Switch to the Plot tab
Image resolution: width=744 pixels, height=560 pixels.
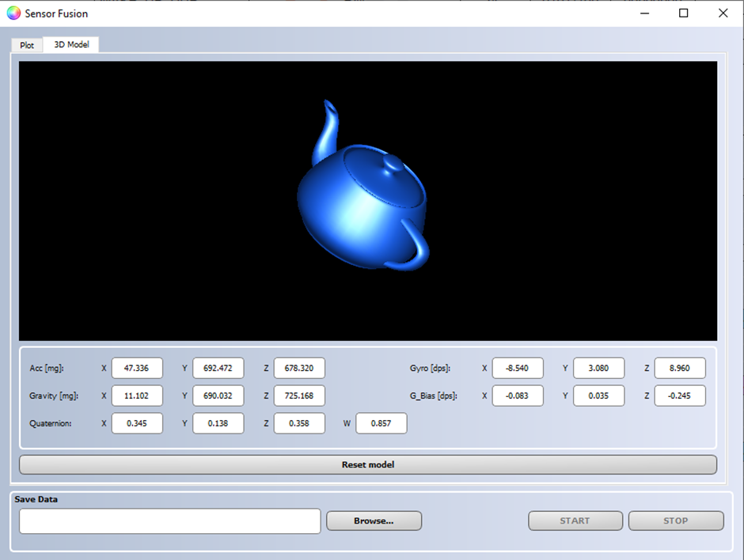click(x=27, y=45)
